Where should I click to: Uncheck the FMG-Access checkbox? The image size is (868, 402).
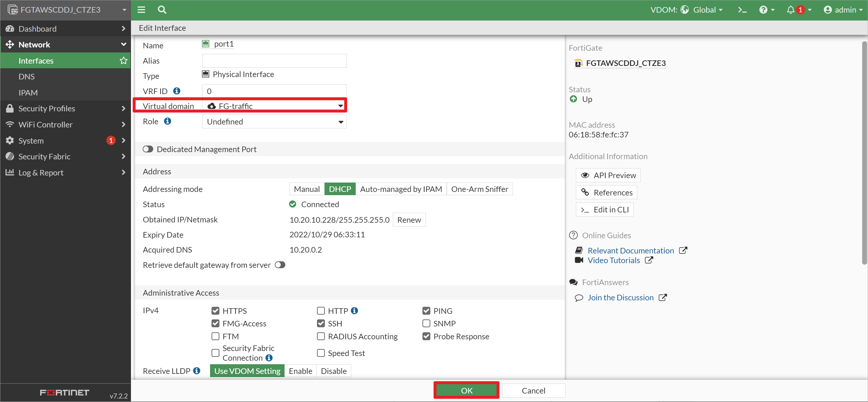pyautogui.click(x=215, y=323)
